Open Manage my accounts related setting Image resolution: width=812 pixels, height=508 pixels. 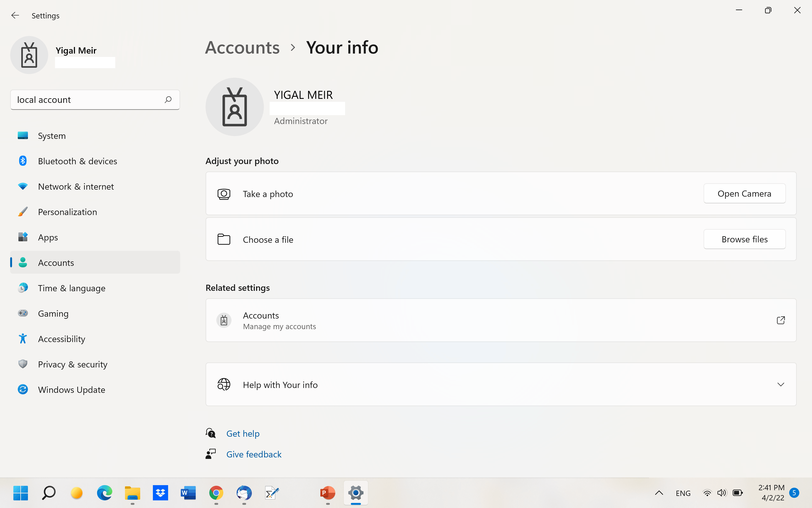tap(501, 320)
